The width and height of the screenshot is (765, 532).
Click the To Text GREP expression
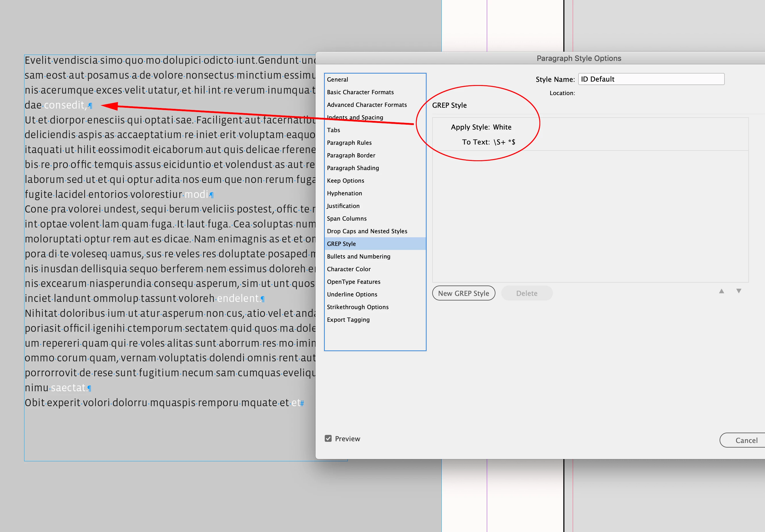click(x=504, y=142)
